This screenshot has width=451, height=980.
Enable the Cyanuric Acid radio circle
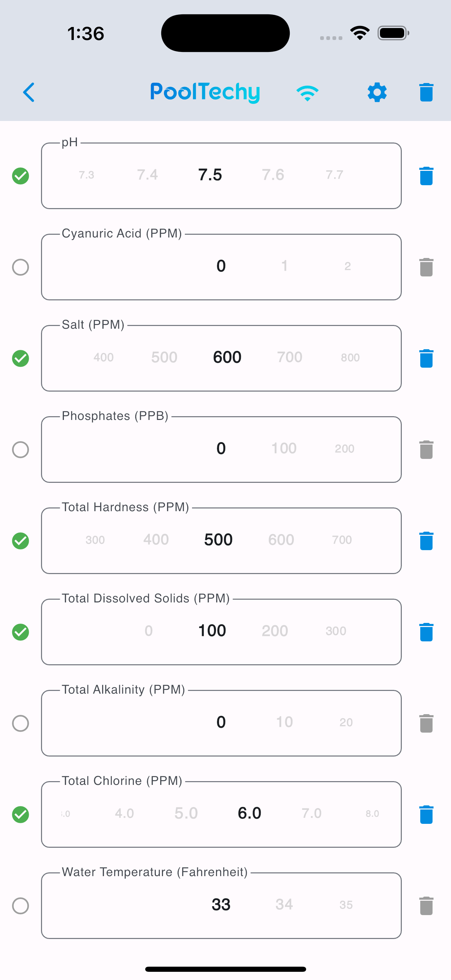(20, 267)
